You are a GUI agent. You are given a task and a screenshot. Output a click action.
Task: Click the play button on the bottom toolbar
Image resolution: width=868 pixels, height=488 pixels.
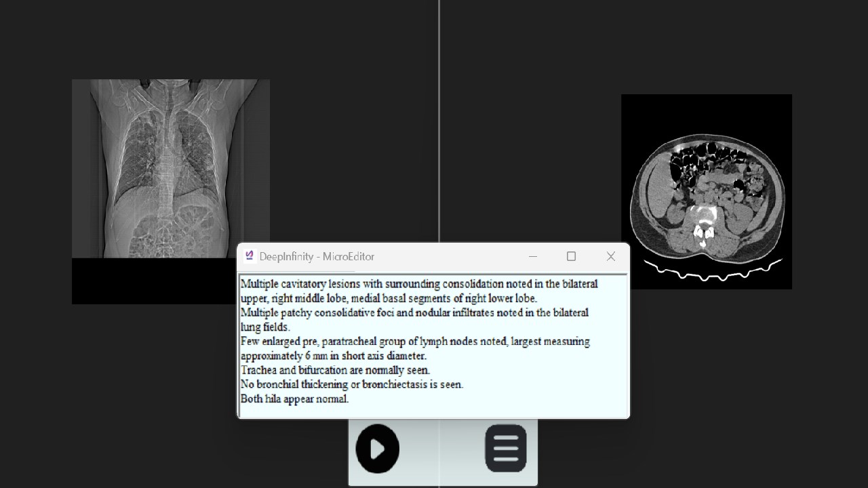point(378,448)
